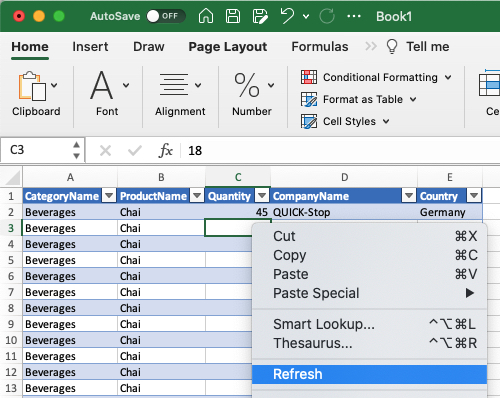
Task: Select column A header
Action: [70, 177]
